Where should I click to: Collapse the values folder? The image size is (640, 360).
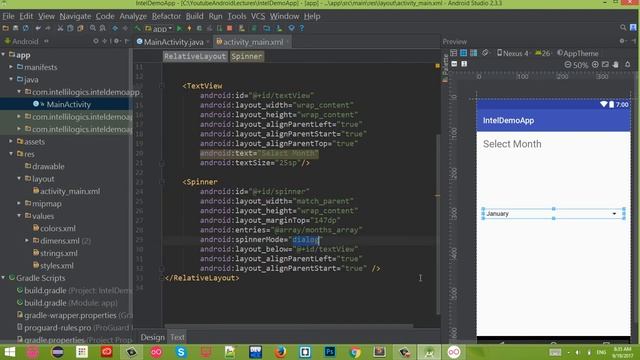tap(19, 216)
